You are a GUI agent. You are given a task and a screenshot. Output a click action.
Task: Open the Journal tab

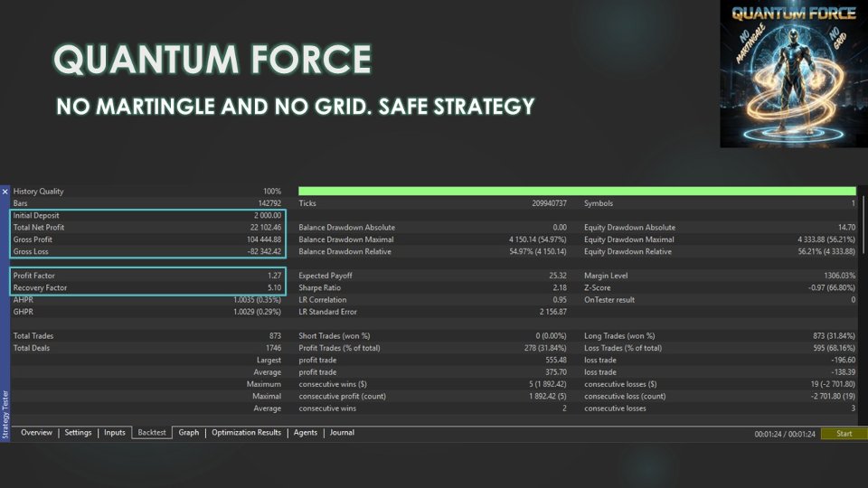click(342, 433)
